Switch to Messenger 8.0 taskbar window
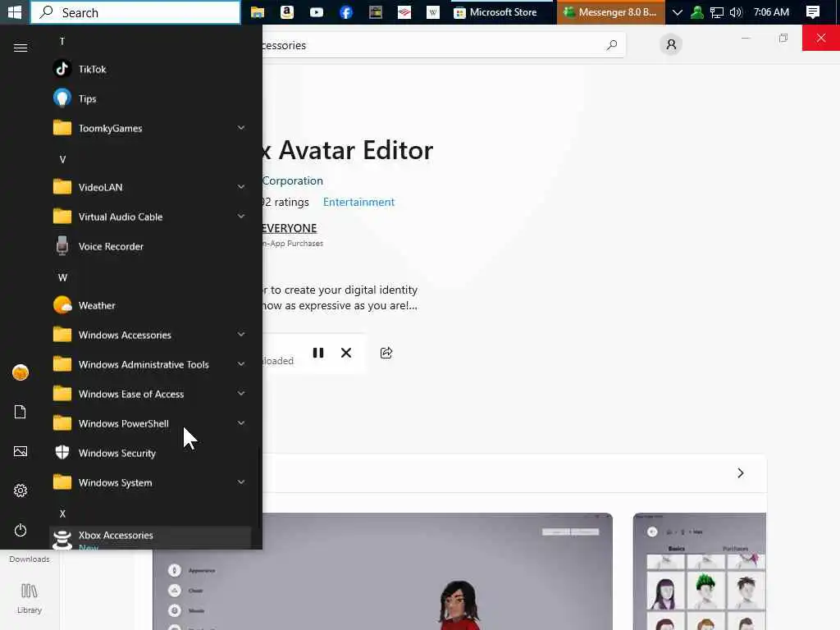Screen dimensions: 840x630 [610, 11]
